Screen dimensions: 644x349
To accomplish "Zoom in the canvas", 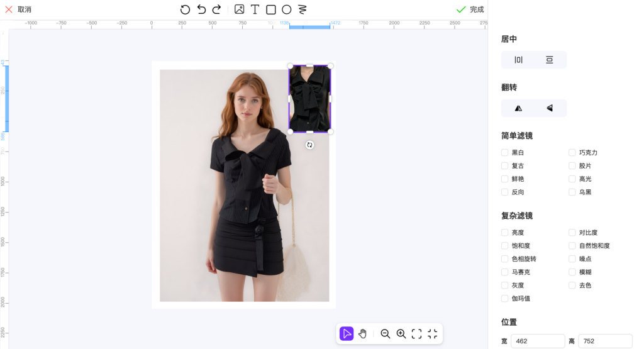I will (401, 333).
